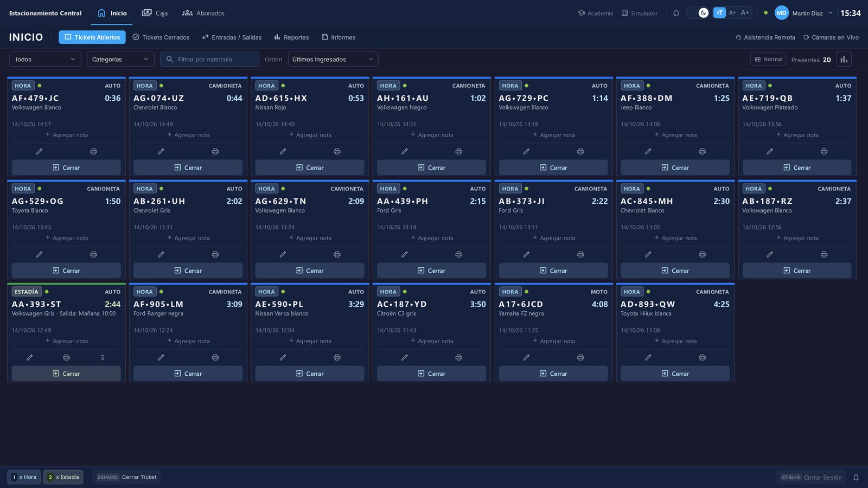Switch to the Tickets Cerrados tab
The width and height of the screenshot is (868, 488).
[161, 37]
